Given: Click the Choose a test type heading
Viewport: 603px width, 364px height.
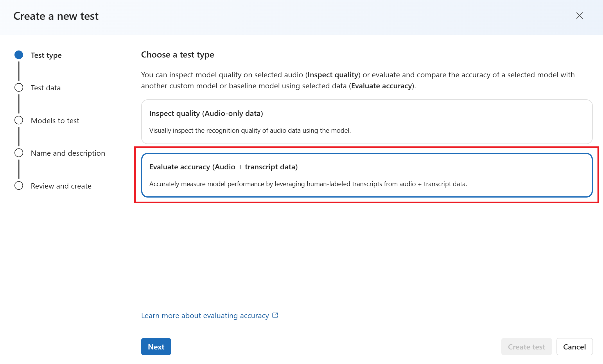Looking at the screenshot, I should [x=177, y=55].
